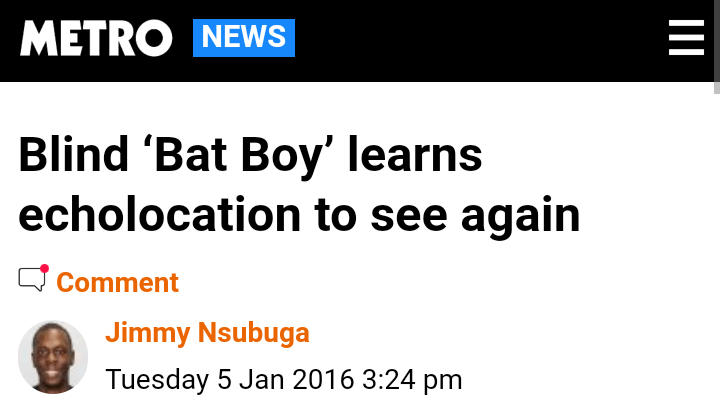Open Jimmy Nsubuga's author page
Screen dimensions: 720x409
coord(207,333)
